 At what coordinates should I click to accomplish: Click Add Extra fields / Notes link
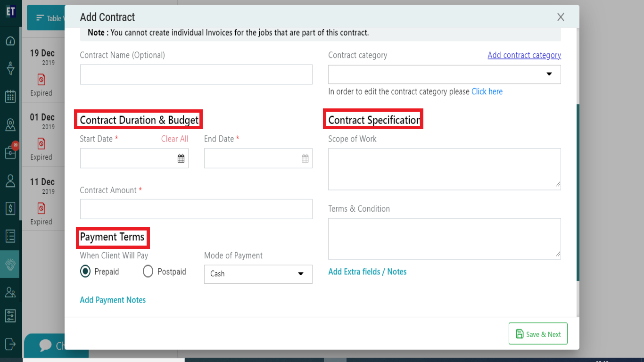tap(367, 271)
